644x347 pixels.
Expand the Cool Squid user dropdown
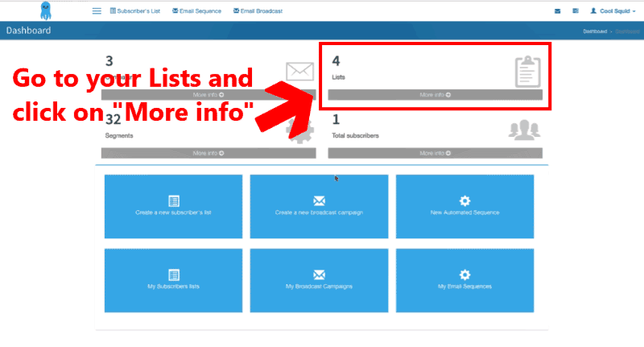(x=613, y=11)
